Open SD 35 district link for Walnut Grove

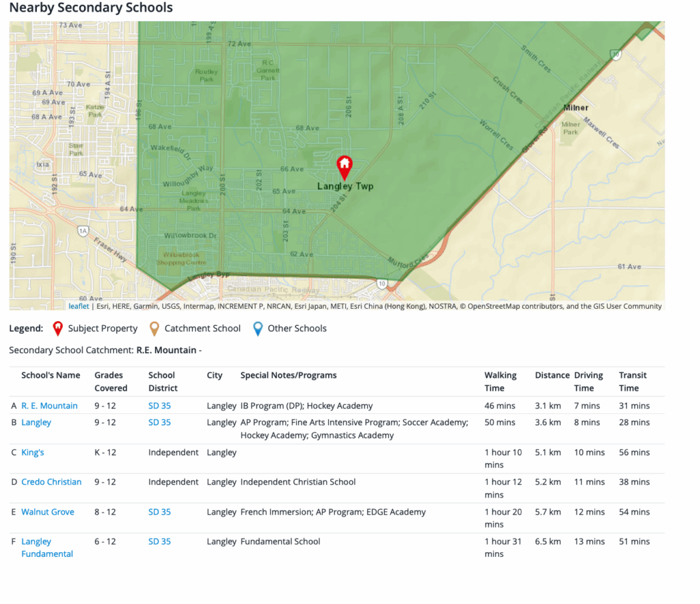159,512
